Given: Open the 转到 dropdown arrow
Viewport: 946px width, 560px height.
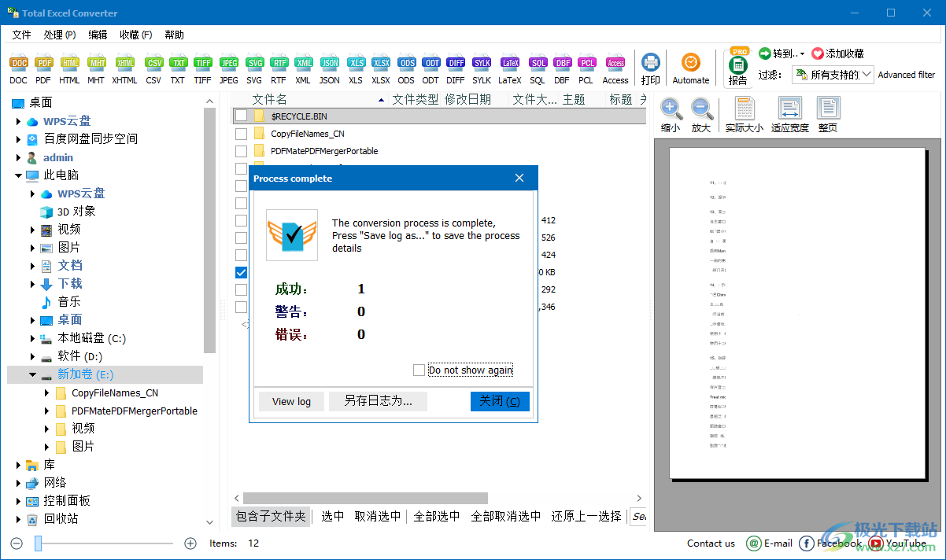Looking at the screenshot, I should (802, 54).
